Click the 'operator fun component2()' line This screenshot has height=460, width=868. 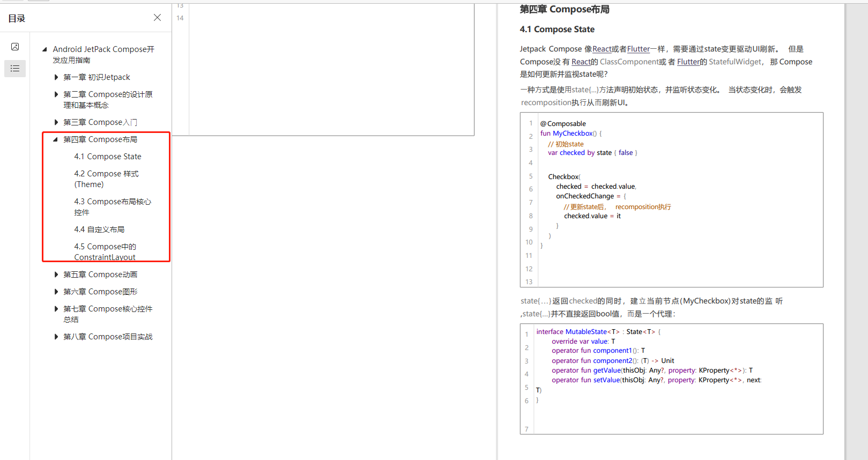click(613, 361)
